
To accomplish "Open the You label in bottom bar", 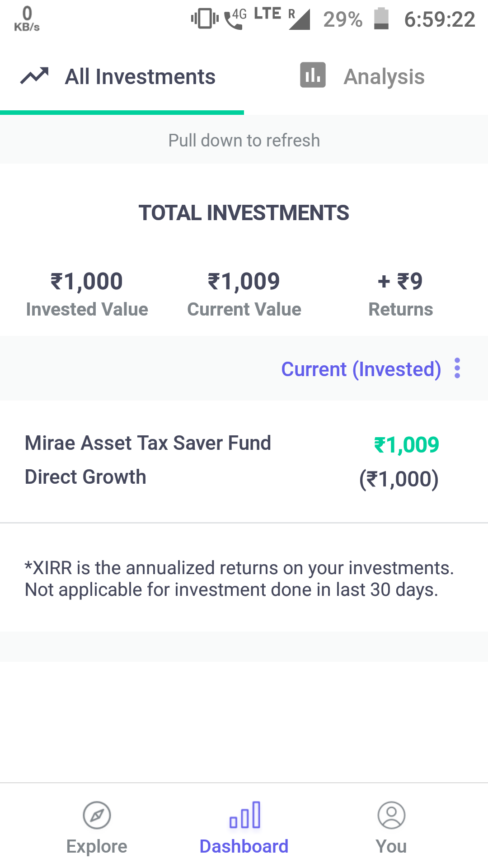I will [391, 846].
